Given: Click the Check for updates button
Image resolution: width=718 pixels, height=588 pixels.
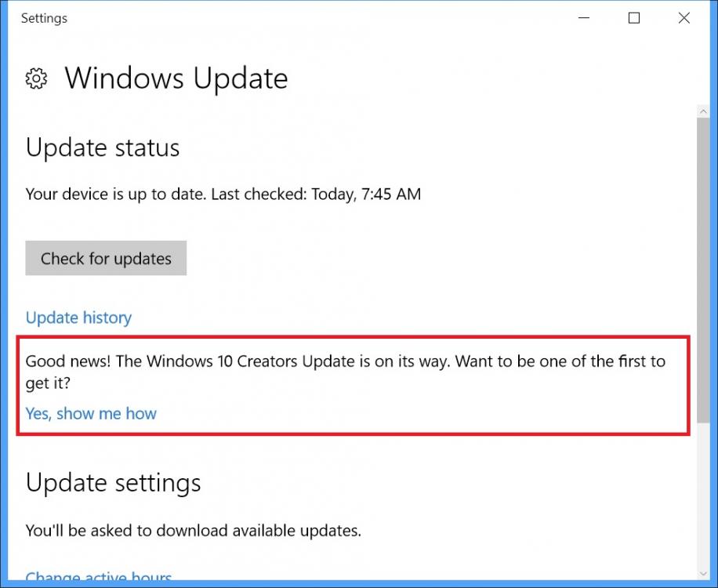Looking at the screenshot, I should click(106, 258).
